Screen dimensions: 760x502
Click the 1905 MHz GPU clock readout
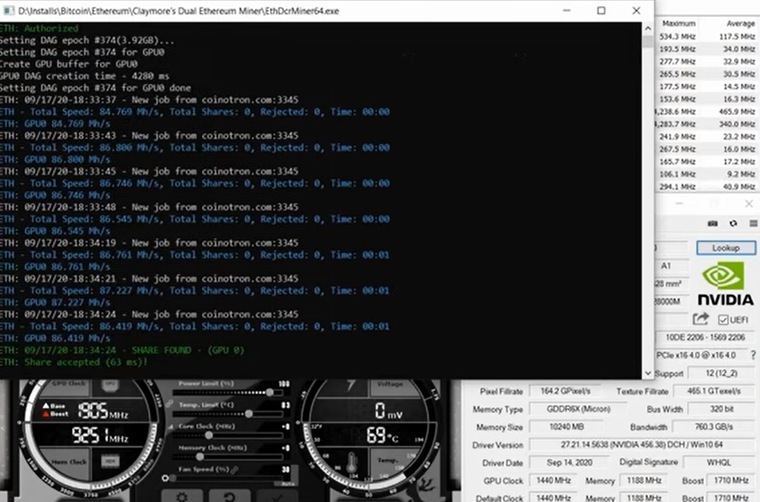click(x=103, y=411)
